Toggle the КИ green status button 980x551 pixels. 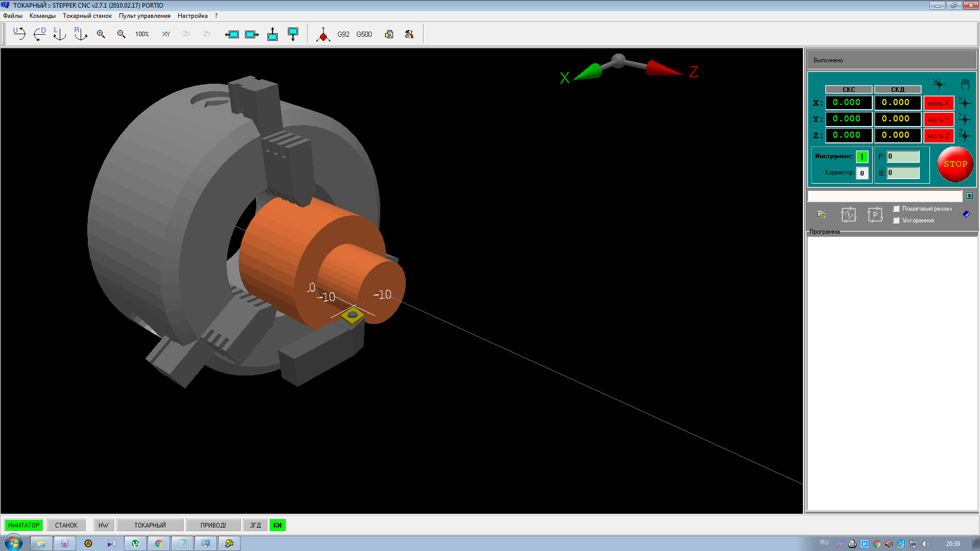[277, 525]
